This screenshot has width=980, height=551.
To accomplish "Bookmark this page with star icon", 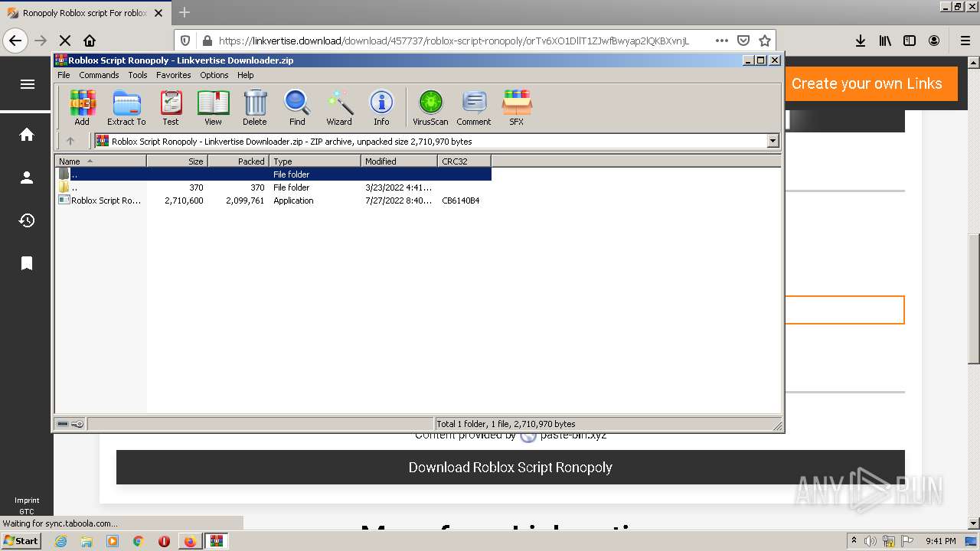I will coord(764,41).
